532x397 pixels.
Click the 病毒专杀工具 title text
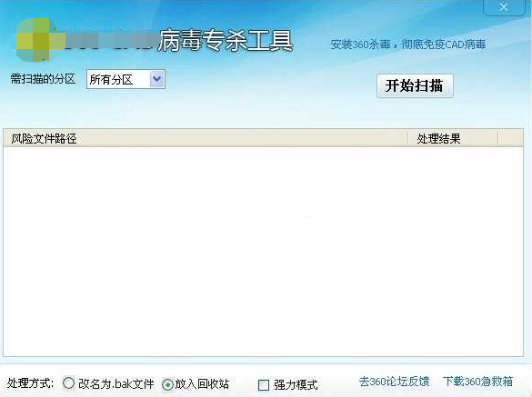(x=226, y=41)
